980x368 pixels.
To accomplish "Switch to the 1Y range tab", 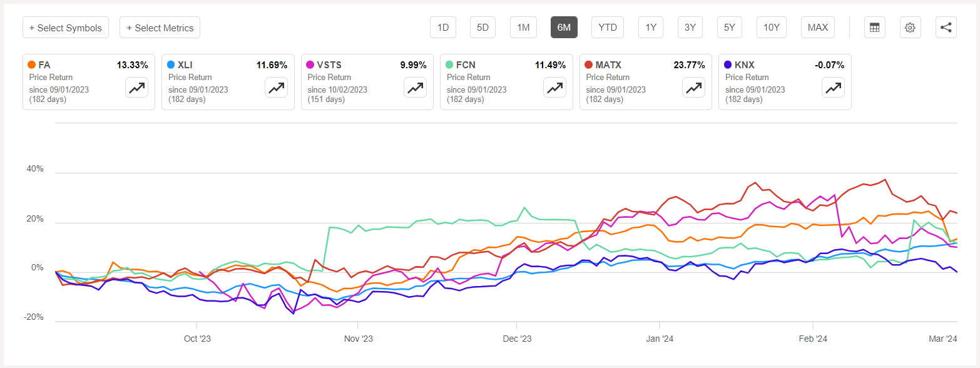I will (650, 27).
